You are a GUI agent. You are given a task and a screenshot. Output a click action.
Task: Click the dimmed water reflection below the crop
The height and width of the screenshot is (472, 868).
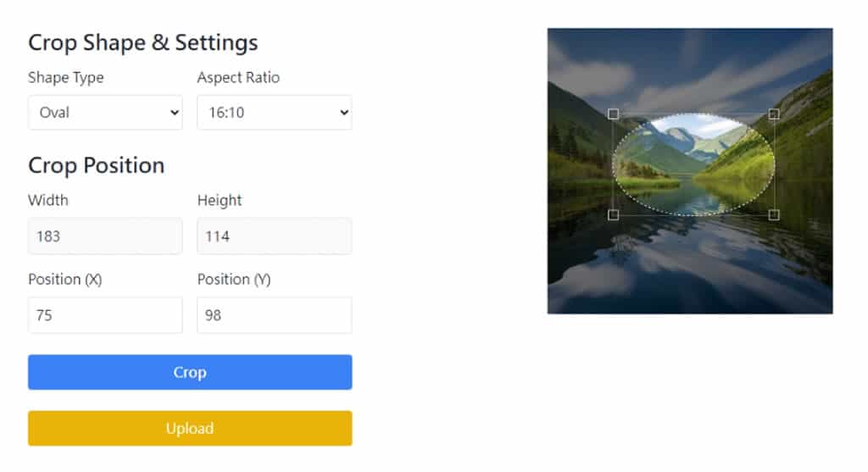(x=690, y=265)
